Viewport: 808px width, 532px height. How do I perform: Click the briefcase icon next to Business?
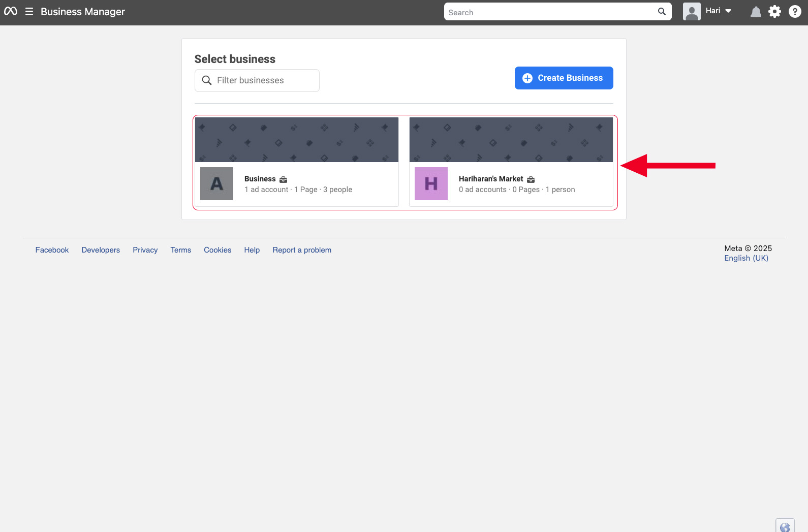284,179
